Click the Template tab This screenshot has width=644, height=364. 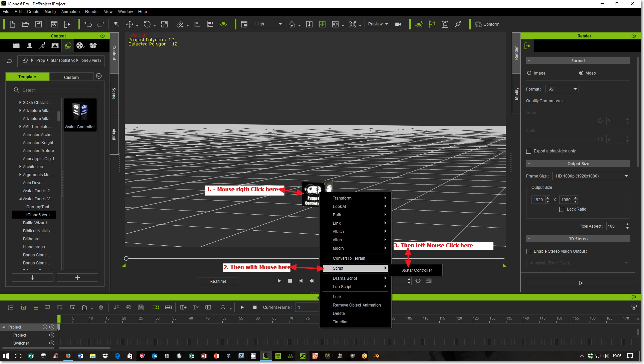[27, 77]
